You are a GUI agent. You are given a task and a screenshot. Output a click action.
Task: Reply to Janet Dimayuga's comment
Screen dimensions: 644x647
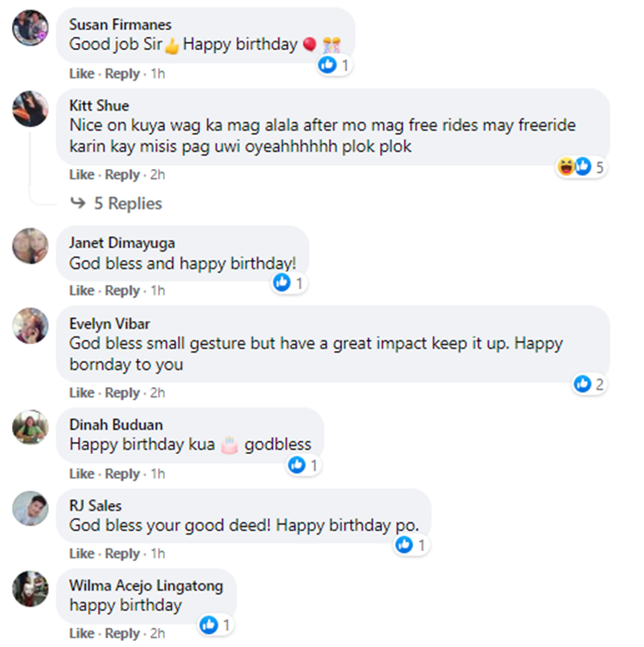pyautogui.click(x=122, y=291)
